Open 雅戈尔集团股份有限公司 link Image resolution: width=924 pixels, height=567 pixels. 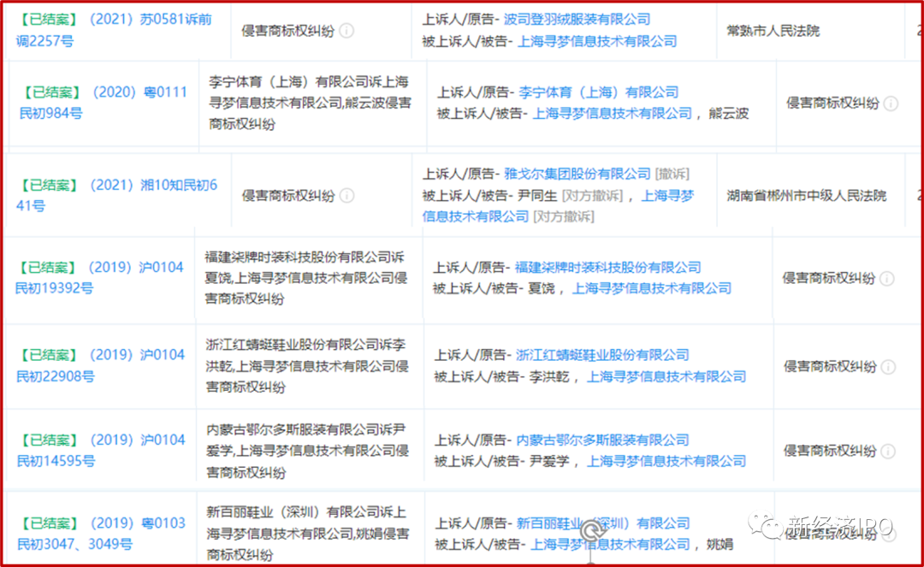pos(577,174)
